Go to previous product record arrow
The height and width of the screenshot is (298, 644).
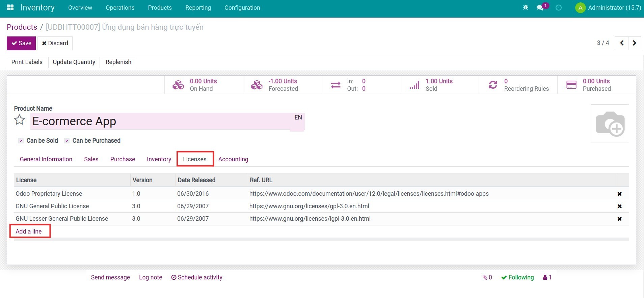pos(622,43)
